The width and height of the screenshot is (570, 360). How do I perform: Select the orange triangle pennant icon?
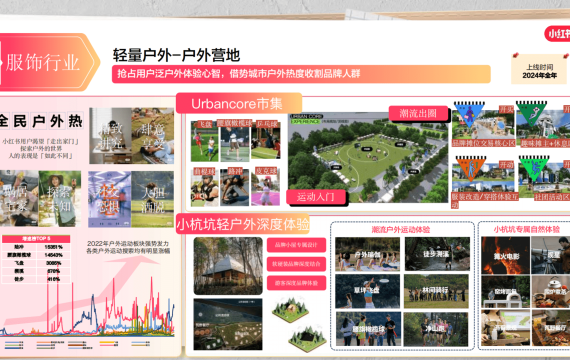[x=470, y=168]
